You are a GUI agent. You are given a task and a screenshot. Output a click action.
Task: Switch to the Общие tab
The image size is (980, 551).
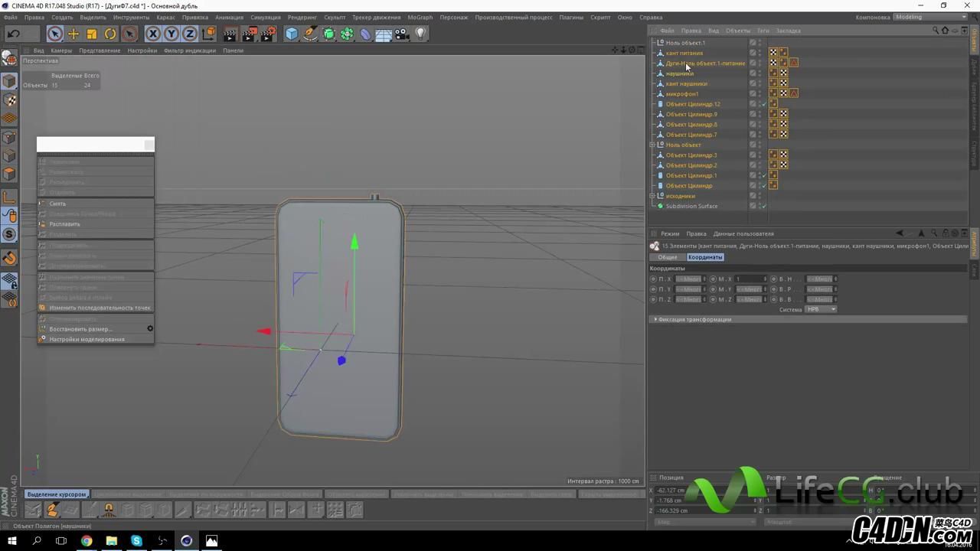pyautogui.click(x=668, y=257)
